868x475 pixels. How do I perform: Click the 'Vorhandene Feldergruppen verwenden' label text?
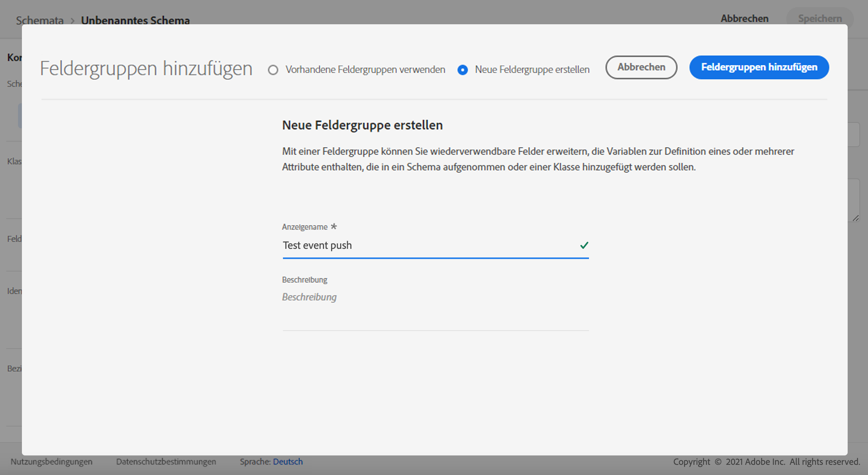click(365, 70)
